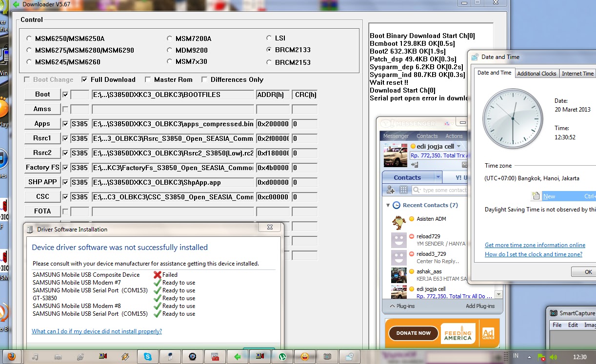Image resolution: width=596 pixels, height=364 pixels.
Task: Open Yahoo Messenger smiley icon in taskbar
Action: [x=304, y=356]
